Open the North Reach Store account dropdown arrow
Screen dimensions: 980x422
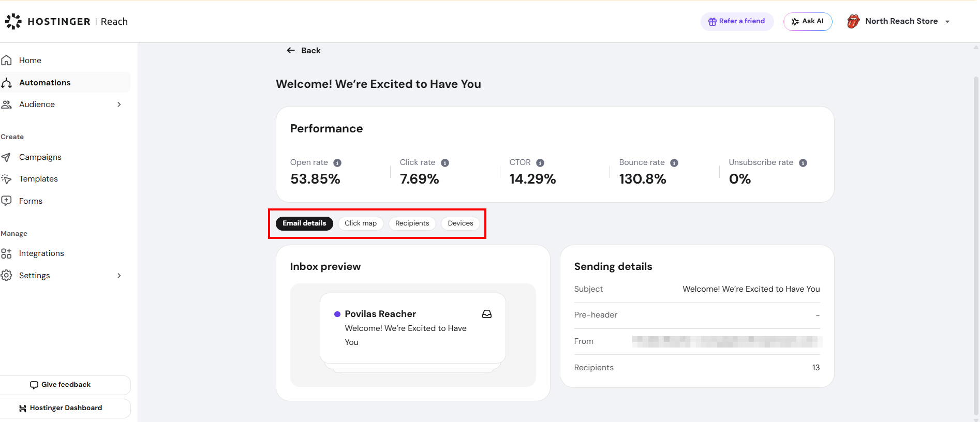pyautogui.click(x=947, y=22)
